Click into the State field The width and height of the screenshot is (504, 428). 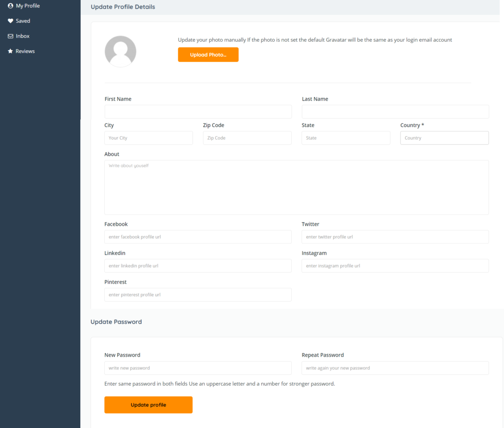click(346, 138)
